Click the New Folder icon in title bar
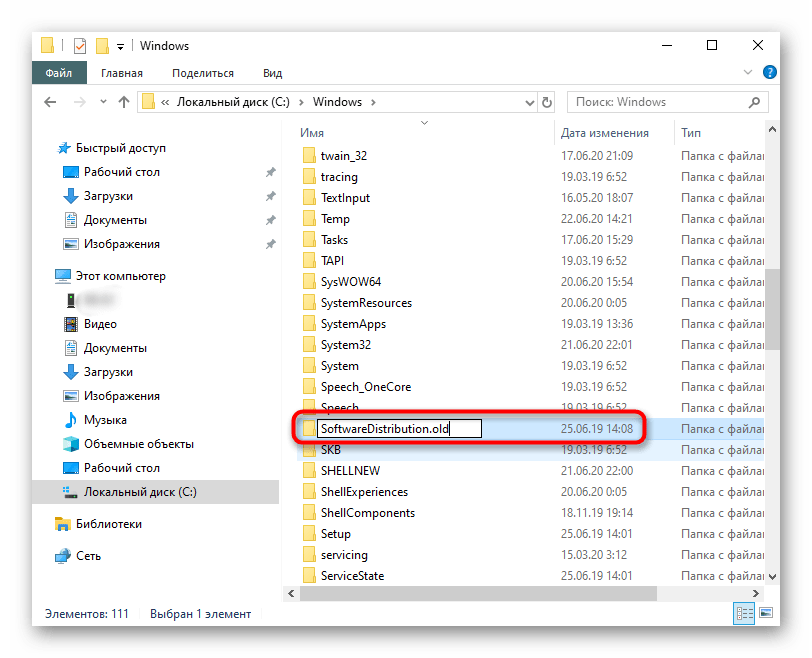 [x=102, y=46]
